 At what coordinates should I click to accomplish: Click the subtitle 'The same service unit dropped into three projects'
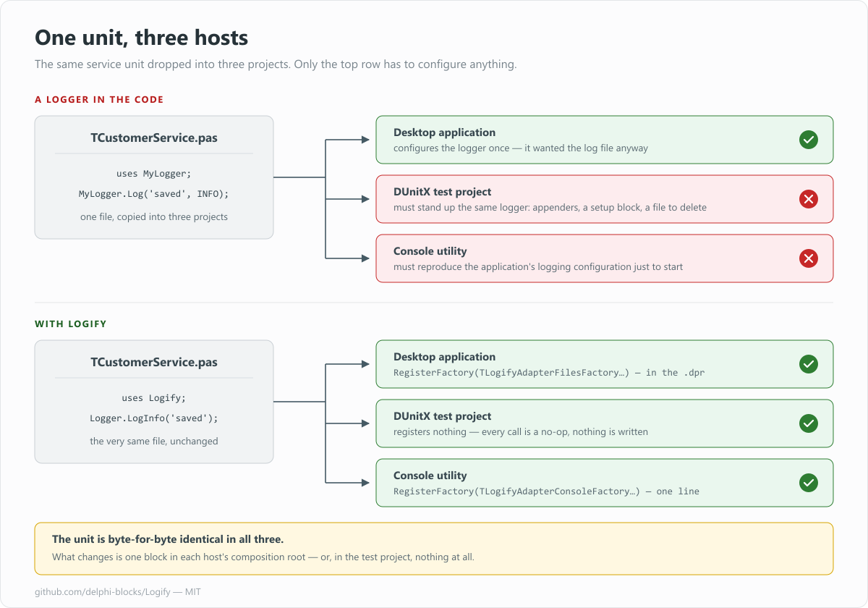tap(276, 64)
